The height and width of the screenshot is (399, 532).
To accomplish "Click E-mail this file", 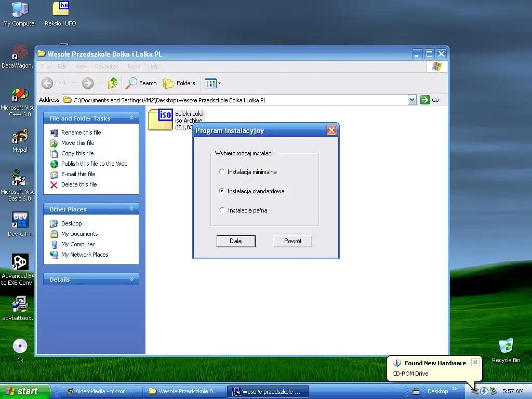I will coord(78,174).
